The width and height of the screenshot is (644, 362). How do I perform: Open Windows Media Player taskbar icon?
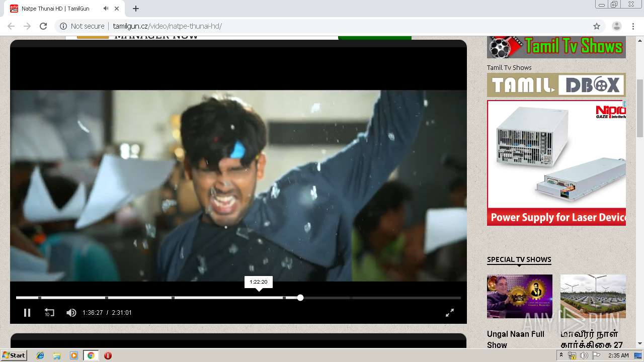(74, 355)
